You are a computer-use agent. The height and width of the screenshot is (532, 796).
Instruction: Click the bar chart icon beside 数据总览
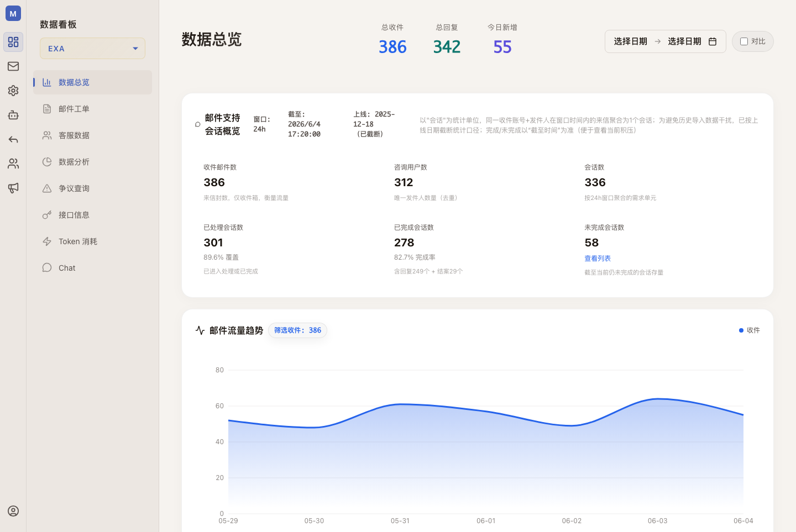click(x=47, y=82)
